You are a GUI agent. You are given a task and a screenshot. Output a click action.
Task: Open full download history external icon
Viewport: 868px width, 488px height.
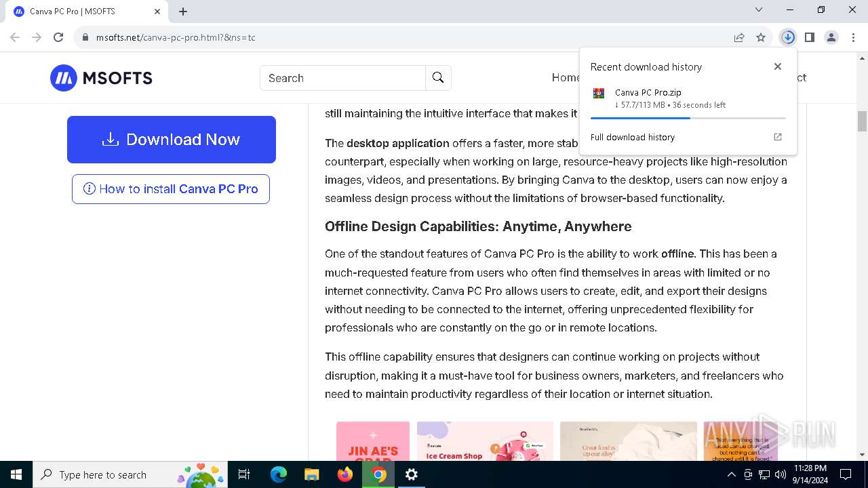778,137
